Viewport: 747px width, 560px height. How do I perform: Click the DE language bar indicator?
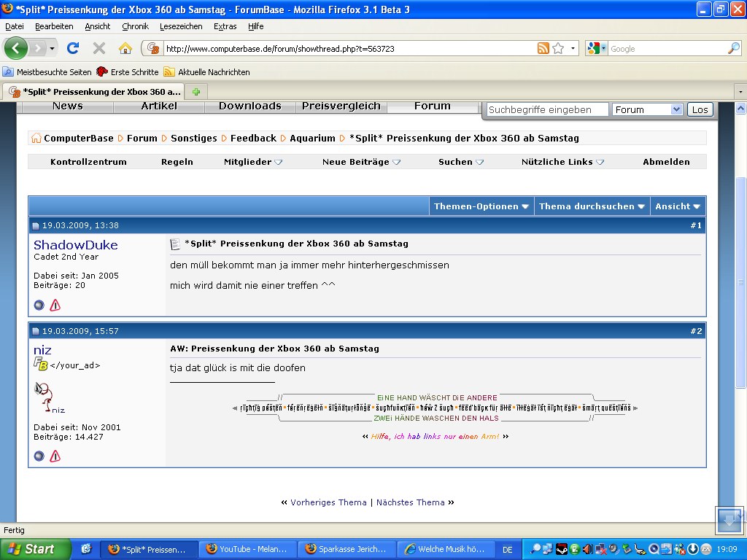[508, 550]
